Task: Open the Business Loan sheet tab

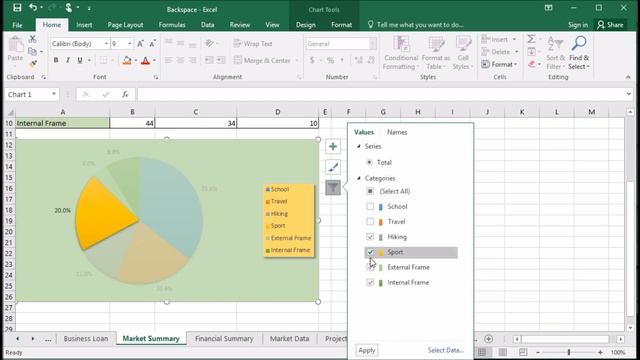Action: [x=86, y=339]
